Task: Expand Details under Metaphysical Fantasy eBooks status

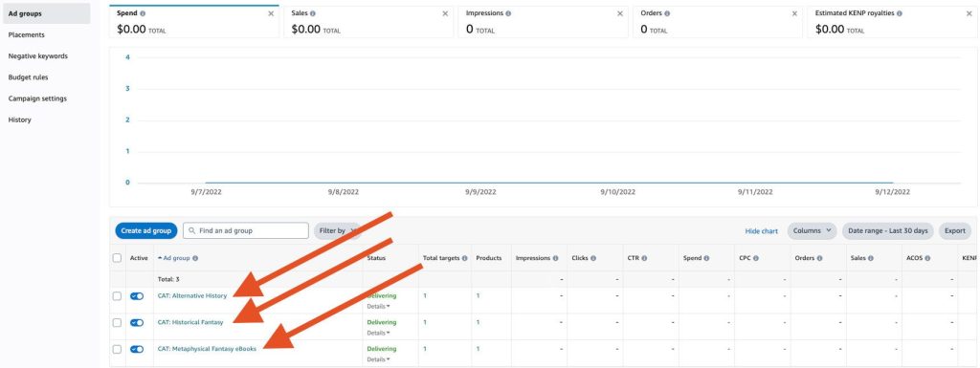Action: (378, 359)
